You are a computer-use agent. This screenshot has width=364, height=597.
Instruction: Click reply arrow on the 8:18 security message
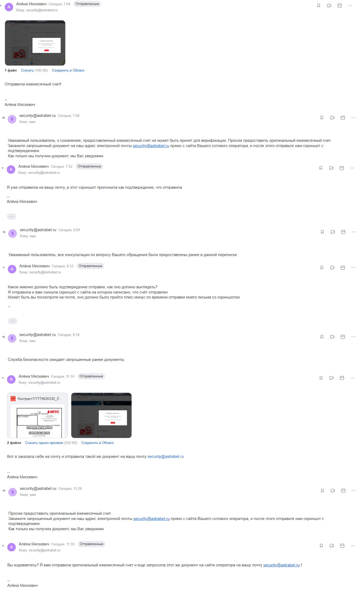(x=4, y=337)
